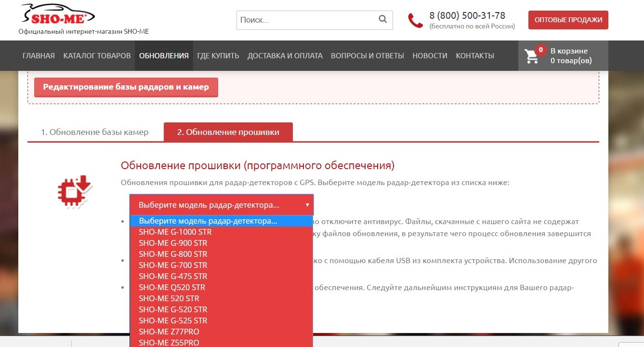Click the 8 (800) 500-31-78 phone number
644x347 pixels.
[467, 16]
